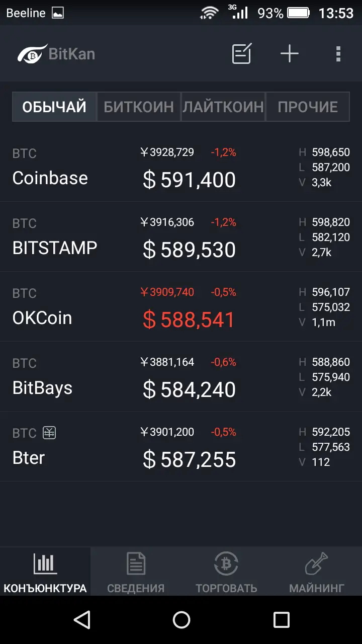Open the КОНЪЮНКТУРА chart icon tab
Viewport: 362px width, 644px height.
coord(45,565)
